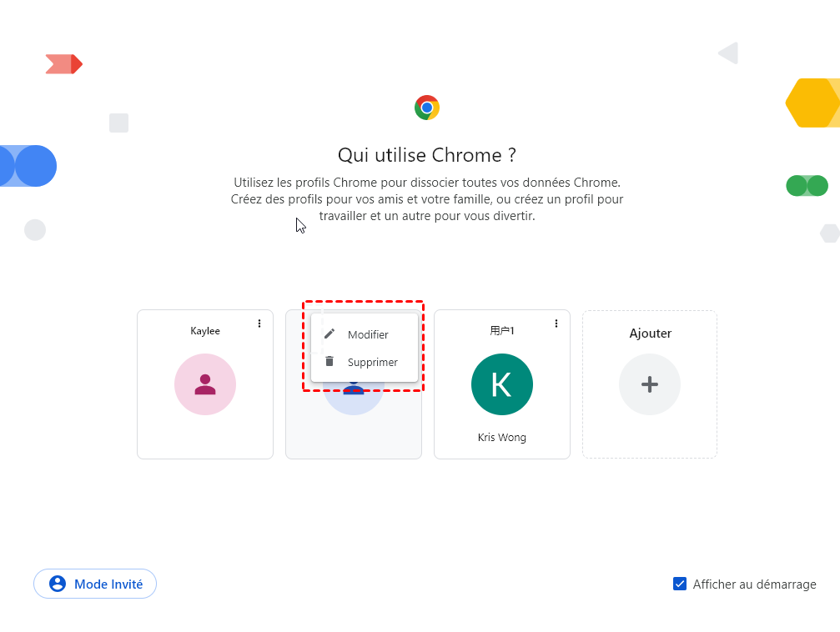Choose Modifier from the context menu
Image resolution: width=840 pixels, height=632 pixels.
368,334
